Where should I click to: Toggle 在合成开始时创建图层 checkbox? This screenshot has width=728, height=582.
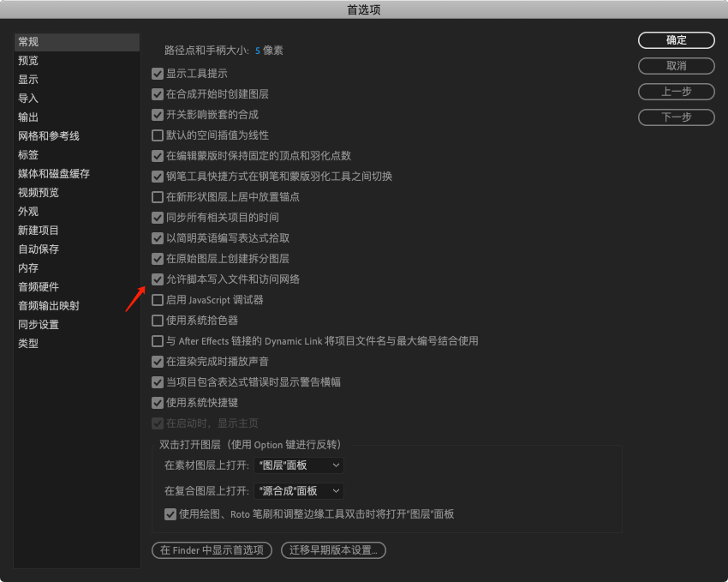click(158, 94)
